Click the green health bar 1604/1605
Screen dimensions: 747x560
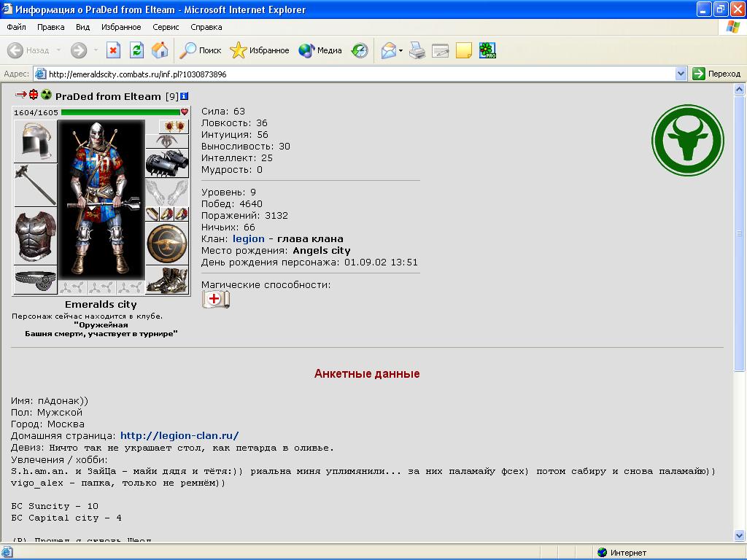pyautogui.click(x=120, y=112)
